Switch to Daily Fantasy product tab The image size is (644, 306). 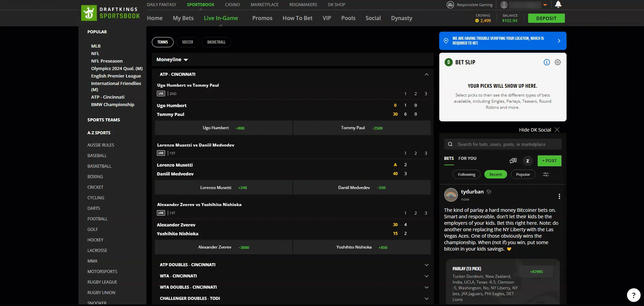pyautogui.click(x=162, y=5)
